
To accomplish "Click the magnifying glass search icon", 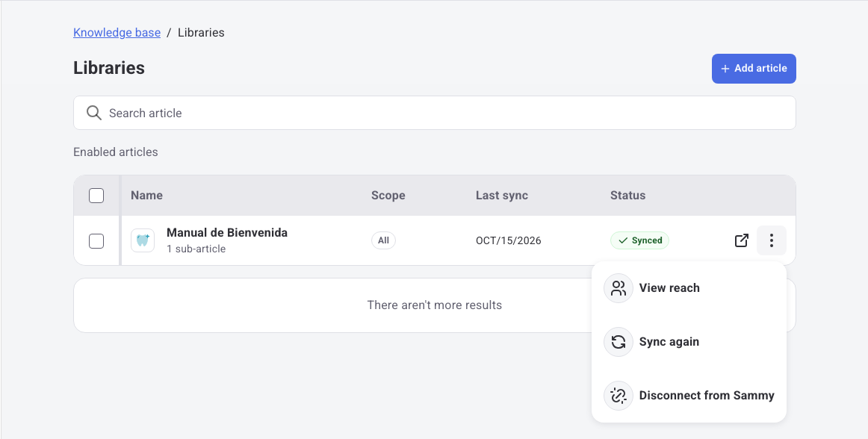I will 94,113.
